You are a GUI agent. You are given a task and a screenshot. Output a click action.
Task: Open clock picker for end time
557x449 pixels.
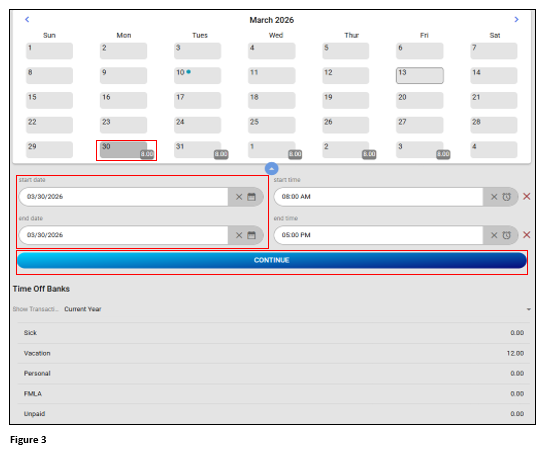tap(506, 235)
